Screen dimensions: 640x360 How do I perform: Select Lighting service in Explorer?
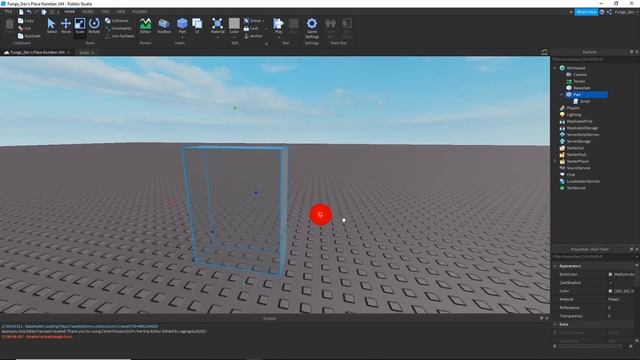pyautogui.click(x=573, y=115)
